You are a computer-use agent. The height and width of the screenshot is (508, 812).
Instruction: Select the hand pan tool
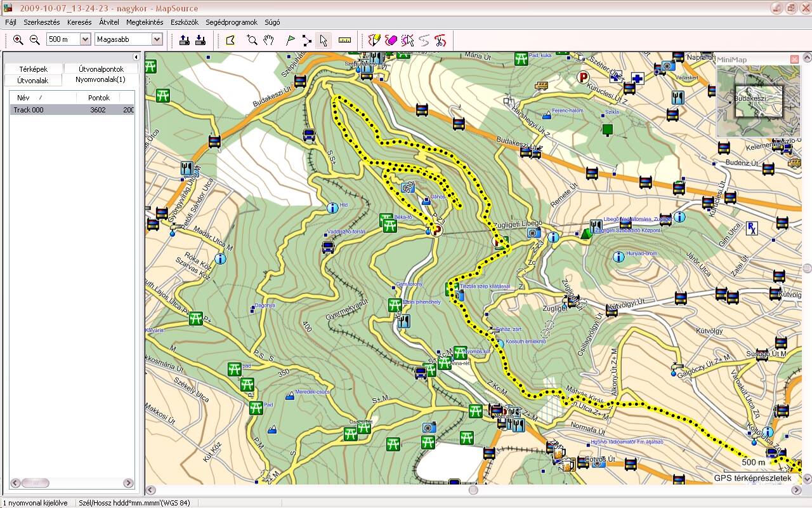coord(269,40)
